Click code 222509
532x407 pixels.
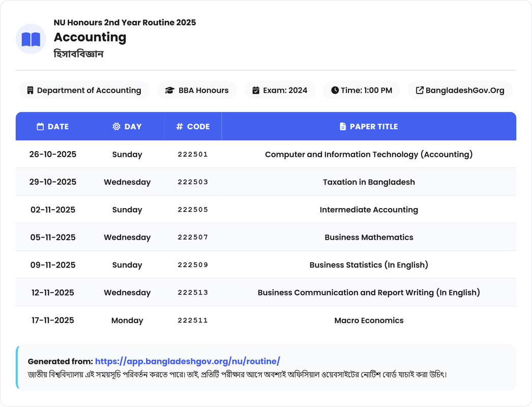click(x=193, y=265)
